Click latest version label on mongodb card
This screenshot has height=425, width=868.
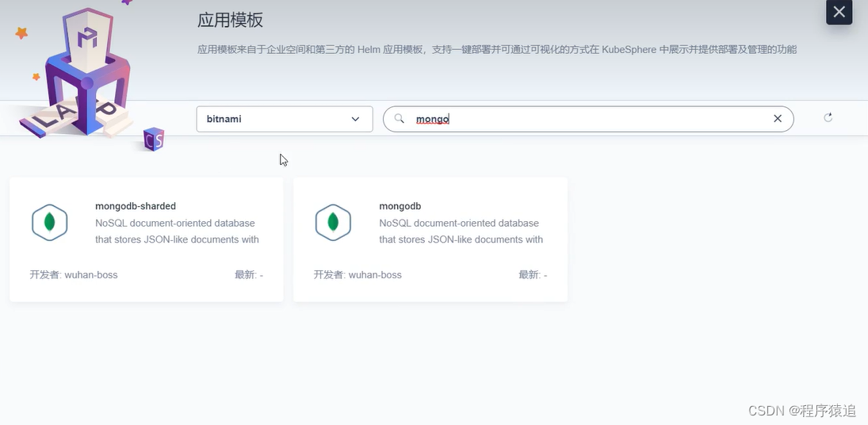pos(533,275)
